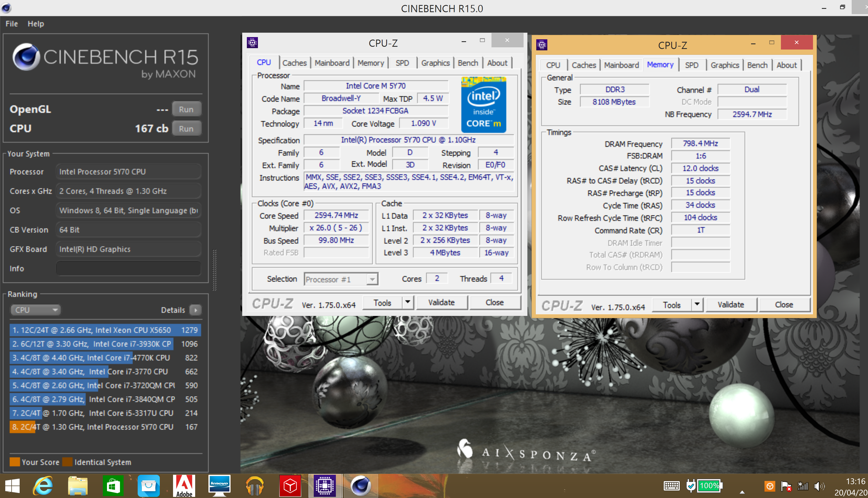Expand Tools dropdown arrow in left CPU-Z

(407, 302)
